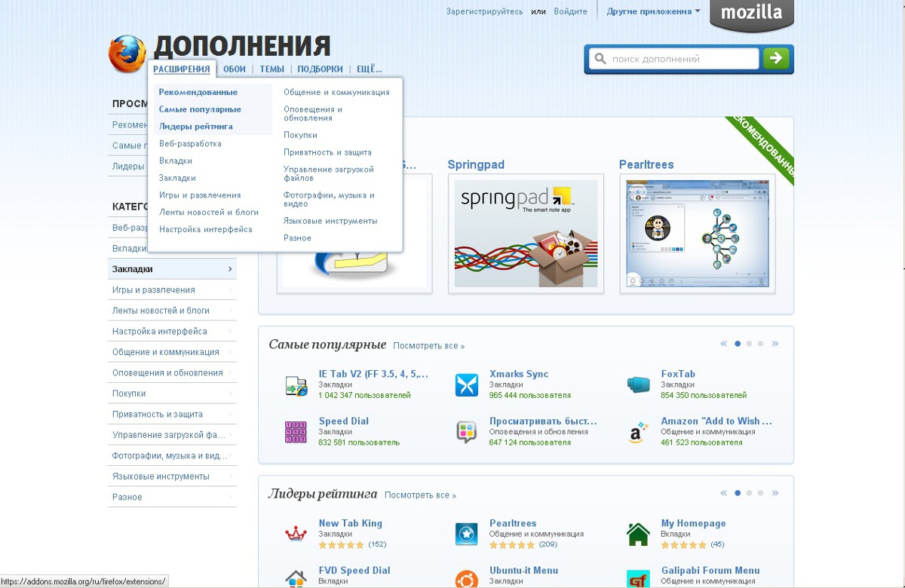The image size is (905, 588).
Task: Open Посмотреть все for Самые популярные
Action: [x=428, y=346]
